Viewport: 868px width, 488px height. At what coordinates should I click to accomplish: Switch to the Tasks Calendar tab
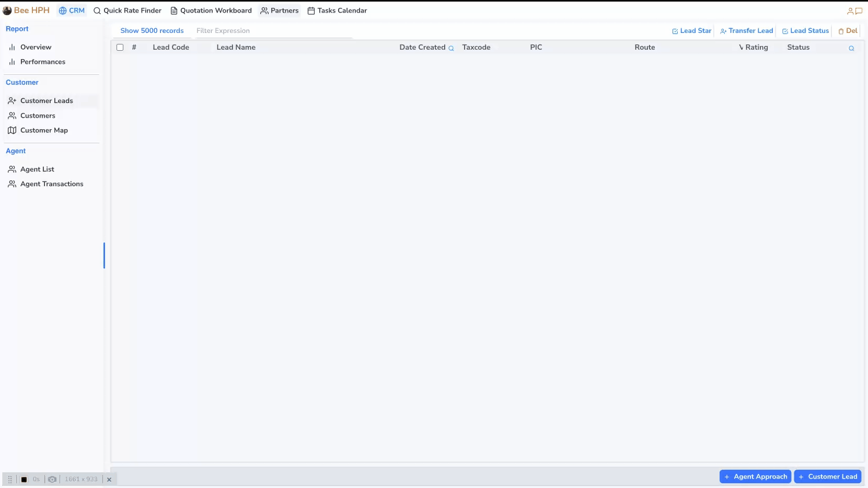[337, 10]
